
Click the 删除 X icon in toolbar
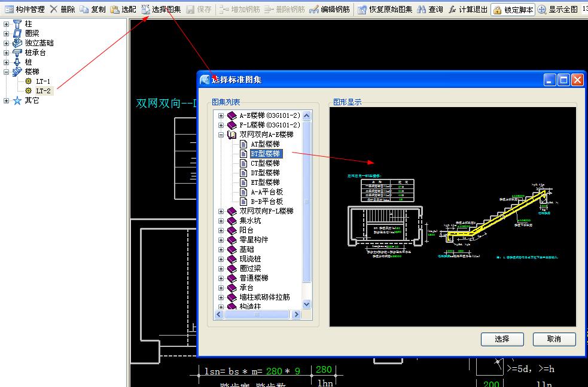(54, 9)
